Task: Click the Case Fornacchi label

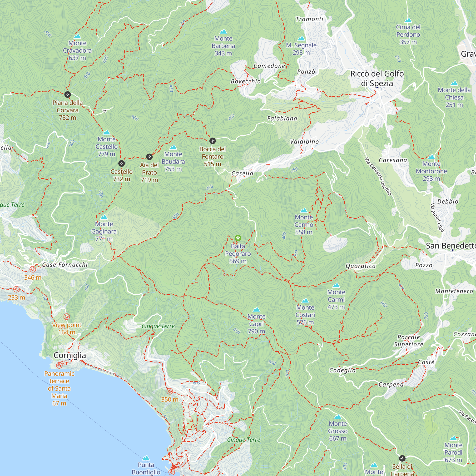Action: pos(65,265)
